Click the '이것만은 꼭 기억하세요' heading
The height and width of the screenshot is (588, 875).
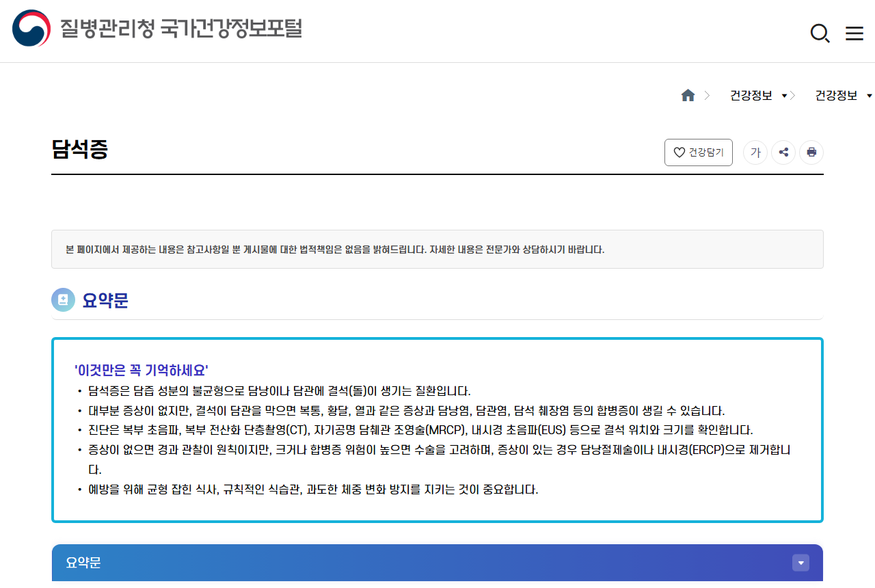click(x=142, y=371)
